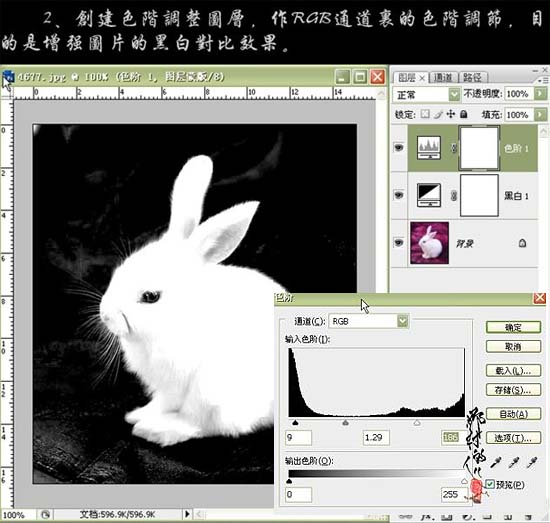
Task: Lock transparent pixels in Layers panel
Action: tap(425, 114)
